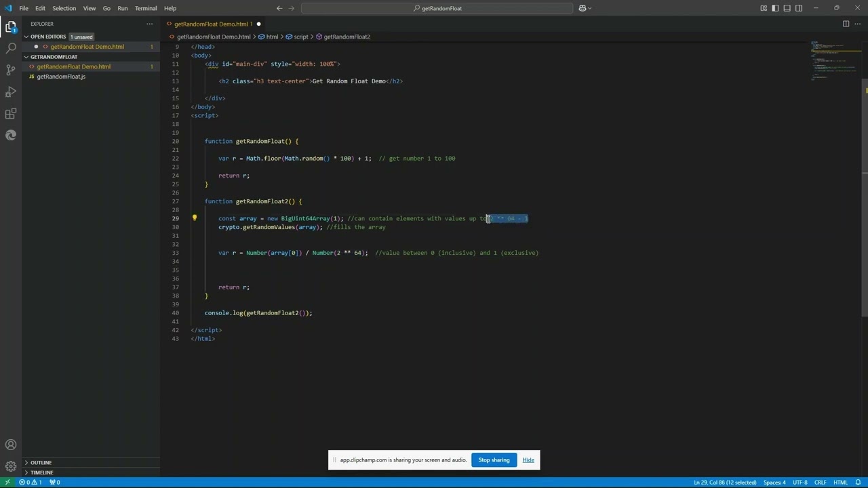Viewport: 868px width, 488px height.
Task: Open notifications with the bell icon
Action: [x=858, y=483]
